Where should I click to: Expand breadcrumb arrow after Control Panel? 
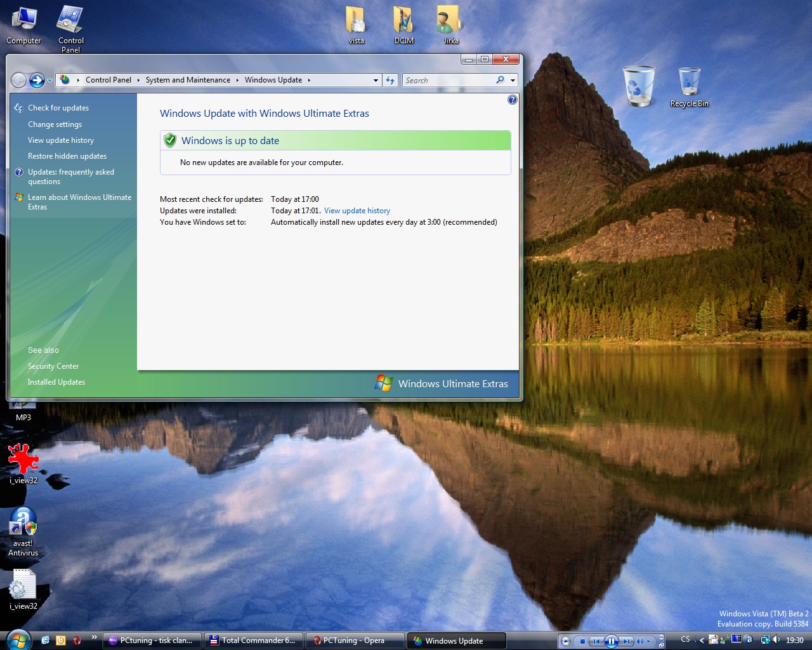(138, 80)
